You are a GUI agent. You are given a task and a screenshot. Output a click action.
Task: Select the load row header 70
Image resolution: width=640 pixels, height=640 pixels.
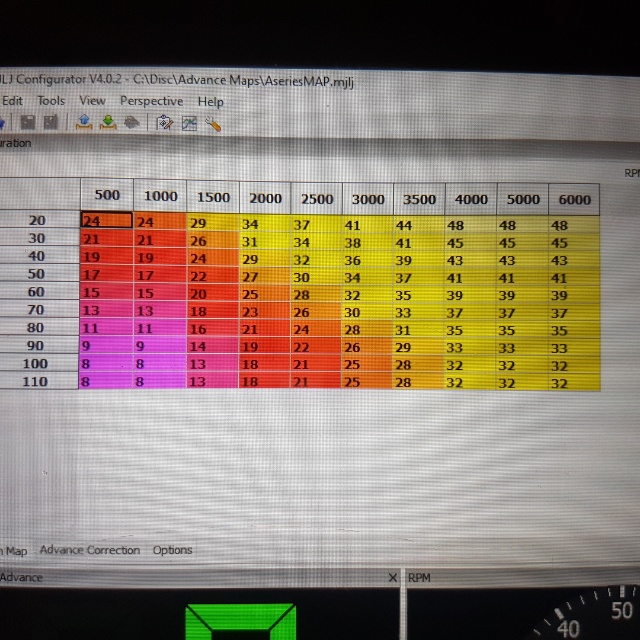(36, 309)
